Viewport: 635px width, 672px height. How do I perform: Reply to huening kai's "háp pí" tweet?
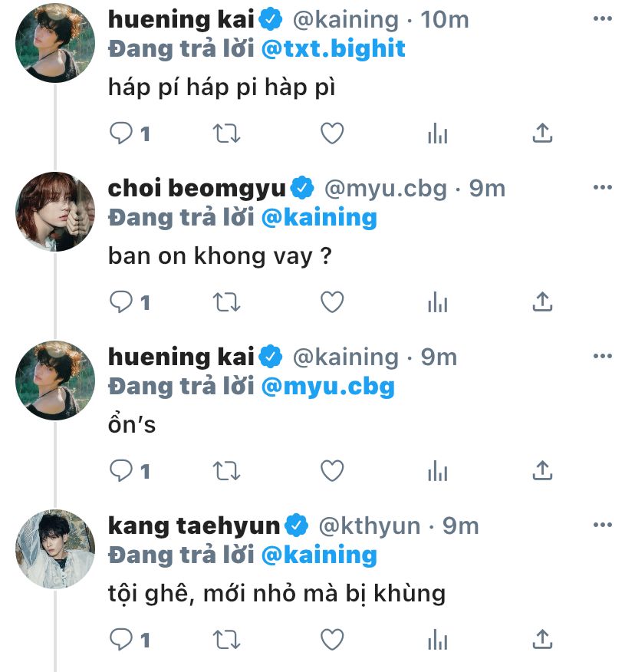[x=121, y=134]
